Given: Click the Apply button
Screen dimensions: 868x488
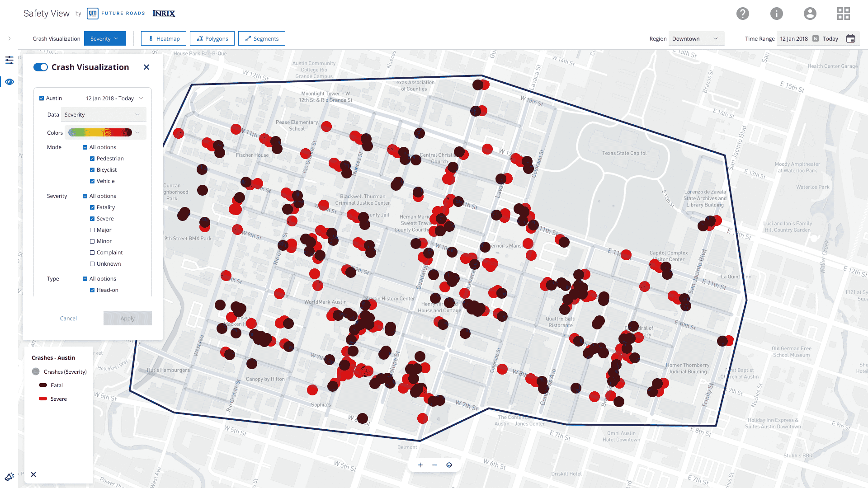Looking at the screenshot, I should pos(127,318).
